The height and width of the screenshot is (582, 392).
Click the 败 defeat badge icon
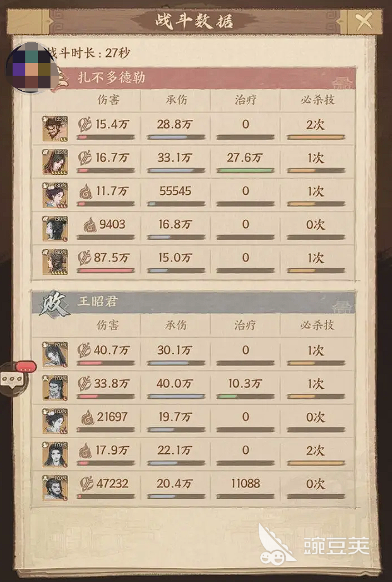point(54,303)
